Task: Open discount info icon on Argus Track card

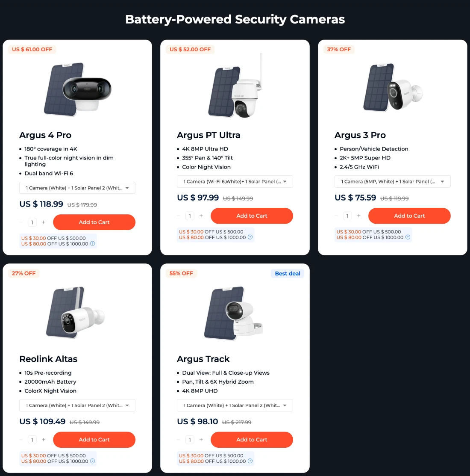Action: pos(250,461)
